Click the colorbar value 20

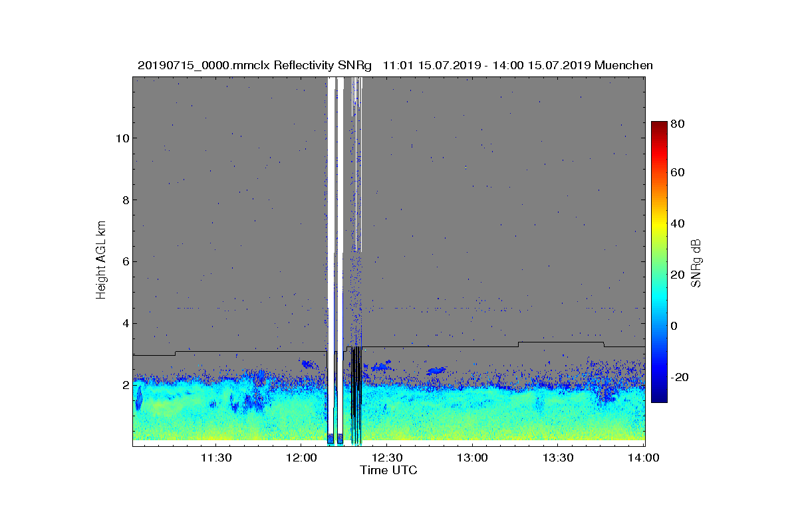click(x=678, y=275)
